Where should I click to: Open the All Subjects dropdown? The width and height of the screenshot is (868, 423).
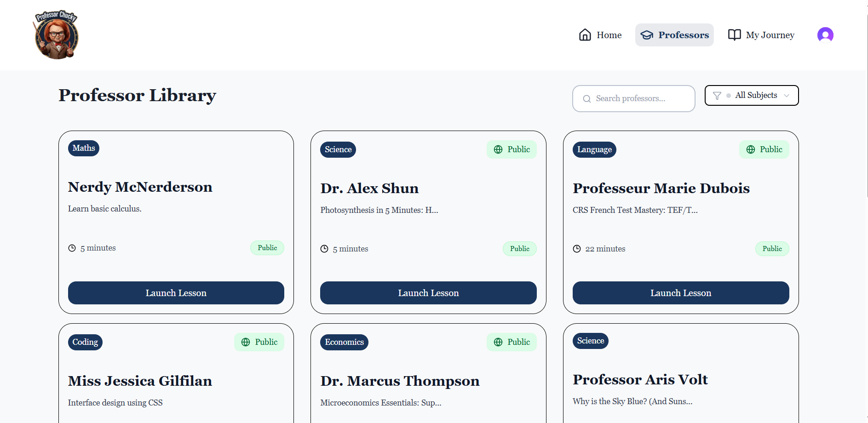point(756,95)
